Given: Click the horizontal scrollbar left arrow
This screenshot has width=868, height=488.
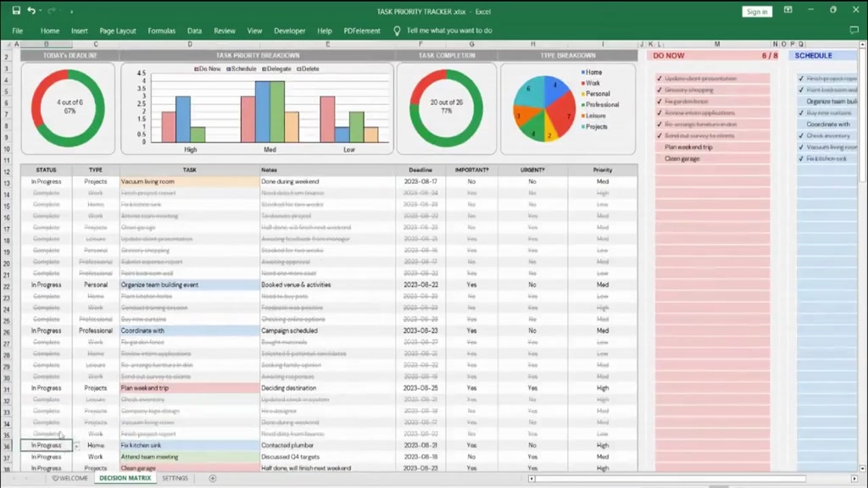Looking at the screenshot, I should tap(531, 479).
